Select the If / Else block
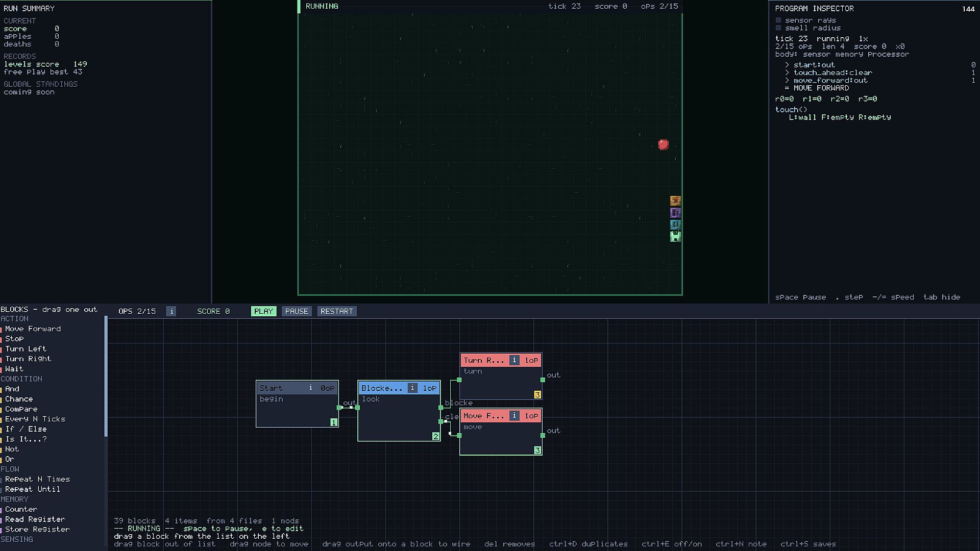The width and height of the screenshot is (980, 551). coord(26,429)
